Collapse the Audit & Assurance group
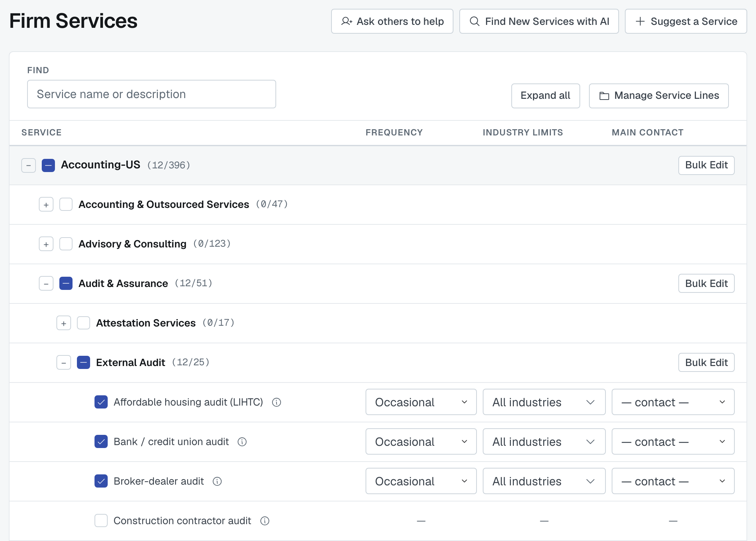Image resolution: width=756 pixels, height=541 pixels. click(46, 284)
